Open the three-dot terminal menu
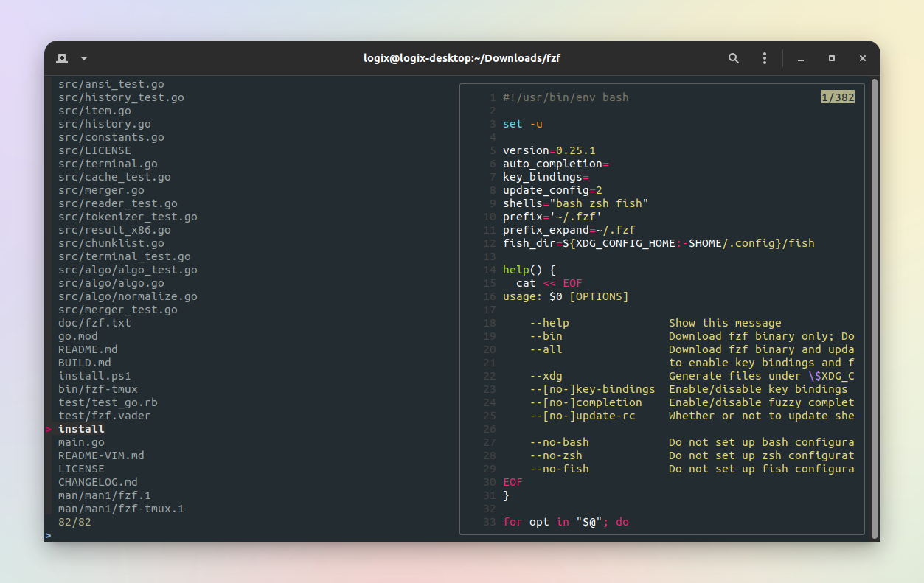Screen dimensions: 924x583 click(x=764, y=58)
